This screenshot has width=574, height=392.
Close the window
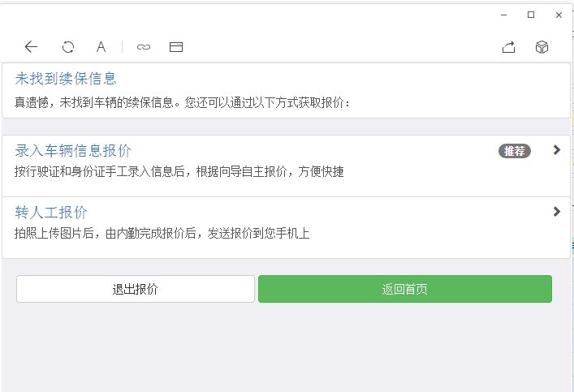[x=559, y=15]
